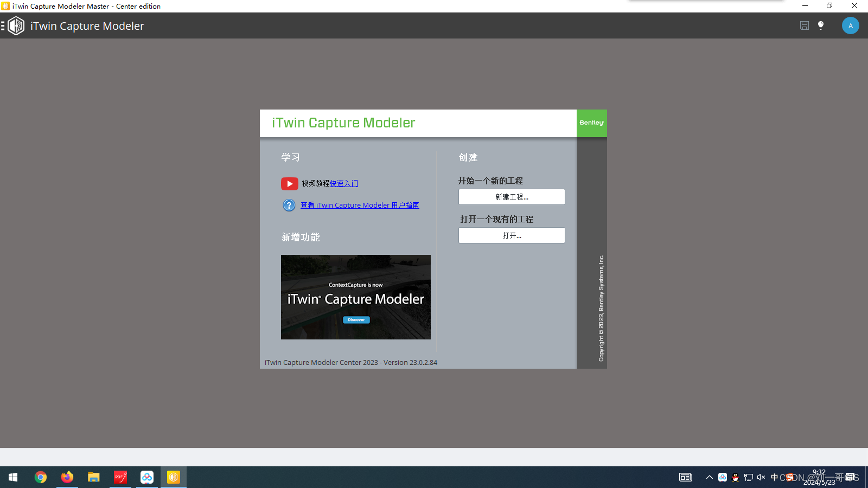Click the Sogou input 'S' tray icon
The width and height of the screenshot is (868, 488).
790,477
